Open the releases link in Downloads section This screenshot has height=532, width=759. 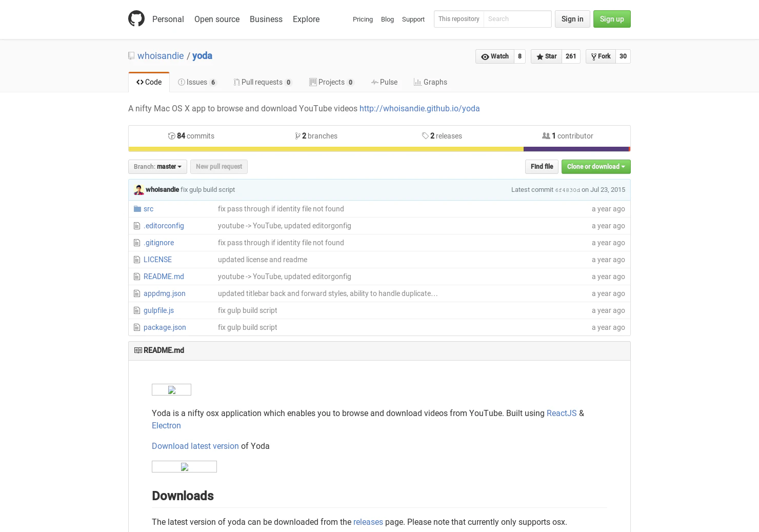368,522
